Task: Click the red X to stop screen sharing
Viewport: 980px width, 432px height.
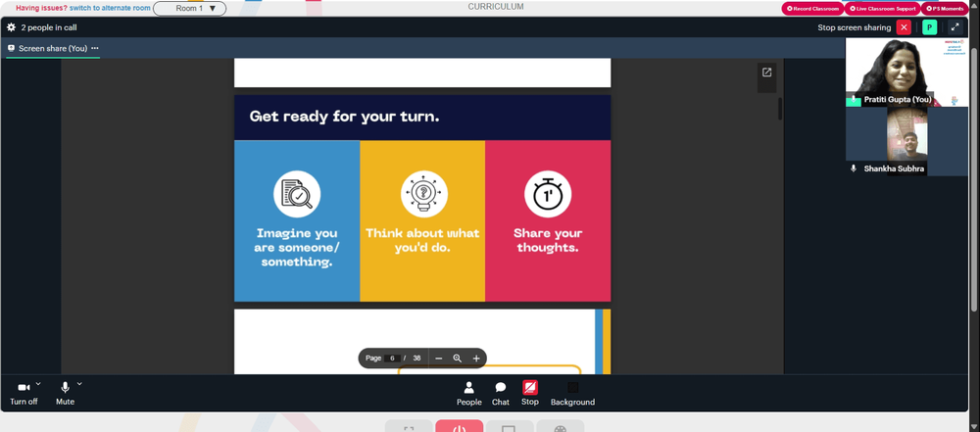Action: tap(904, 27)
